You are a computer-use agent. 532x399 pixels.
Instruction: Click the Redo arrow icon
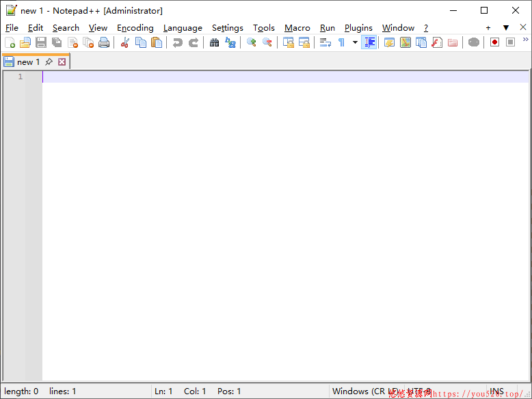point(194,43)
